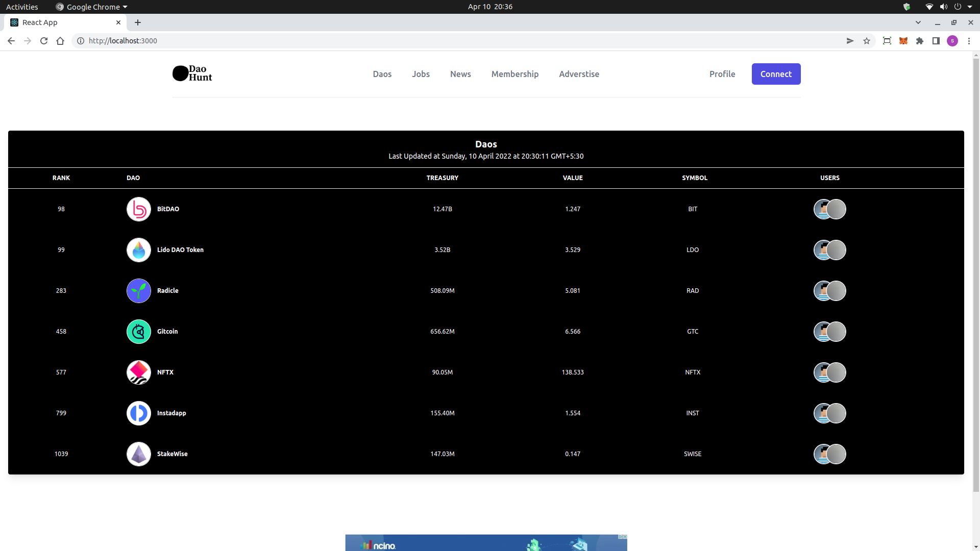Viewport: 980px width, 551px height.
Task: Click the BitDAO name
Action: click(x=168, y=209)
